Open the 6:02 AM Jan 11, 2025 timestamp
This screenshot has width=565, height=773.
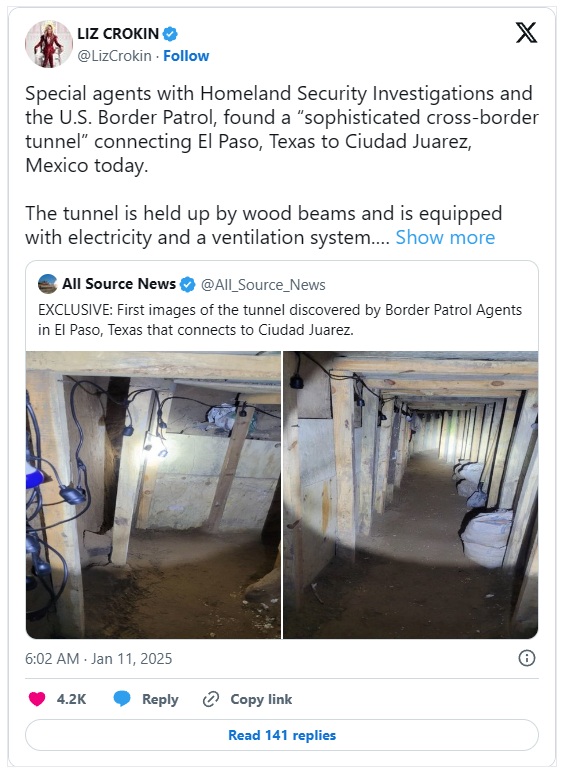99,659
